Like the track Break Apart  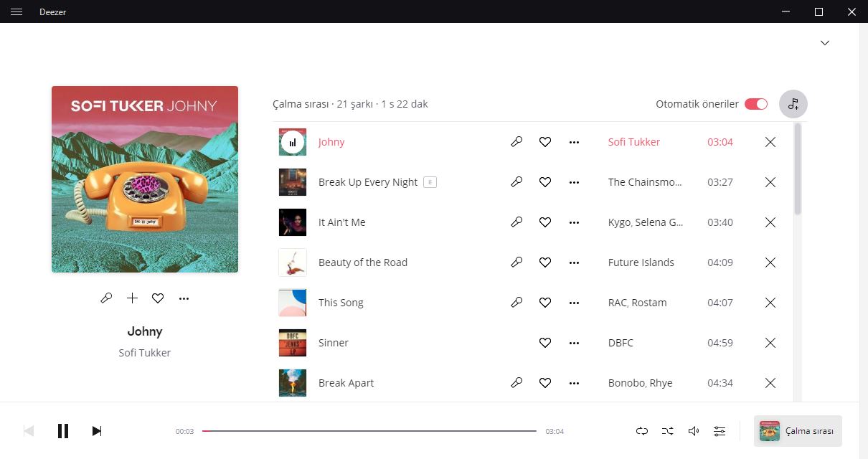[x=545, y=383]
